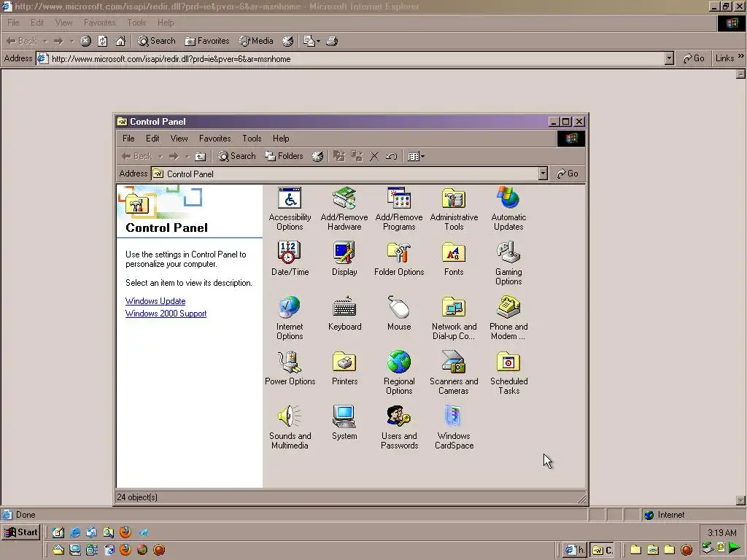This screenshot has height=560, width=747.
Task: Open the Control Panel File menu
Action: click(128, 139)
